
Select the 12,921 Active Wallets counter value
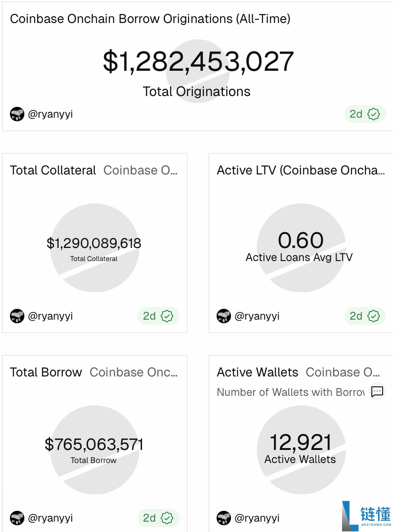pos(301,442)
